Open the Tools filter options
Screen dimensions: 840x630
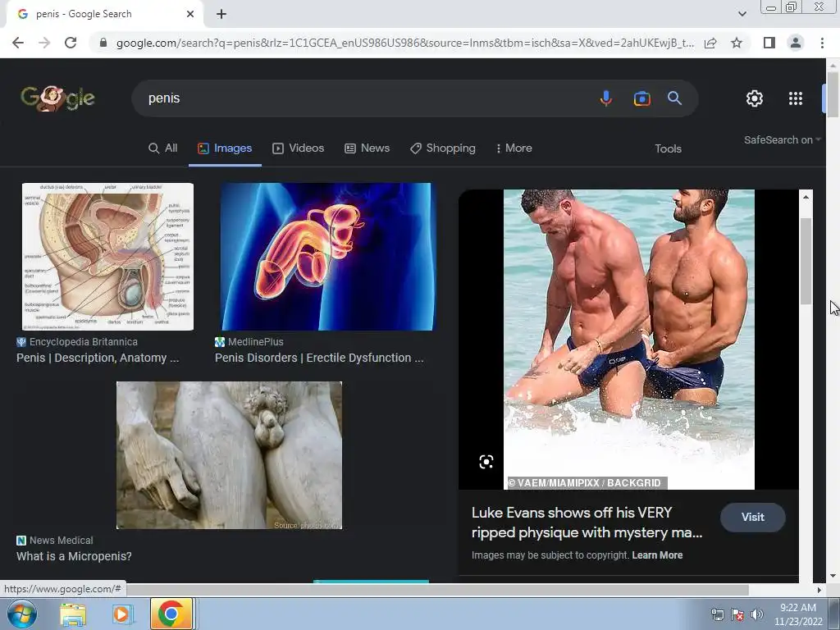click(668, 149)
